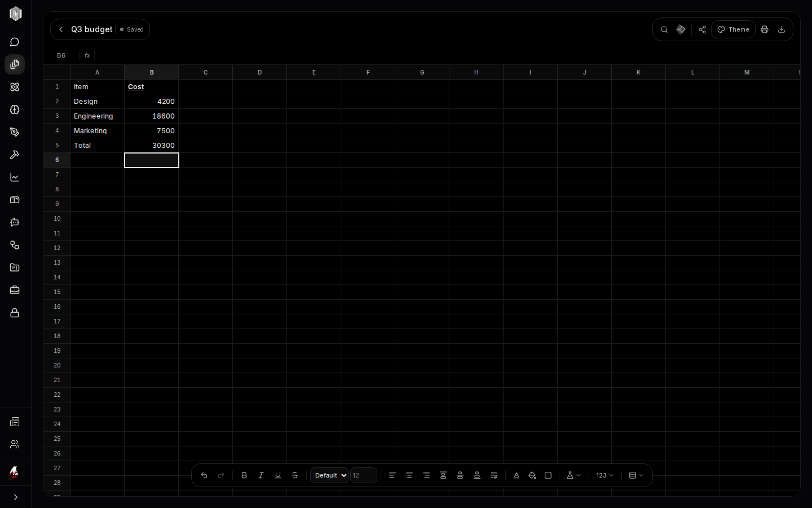Open the 123 number format dropdown
Screen dimensions: 812x508
(604, 476)
